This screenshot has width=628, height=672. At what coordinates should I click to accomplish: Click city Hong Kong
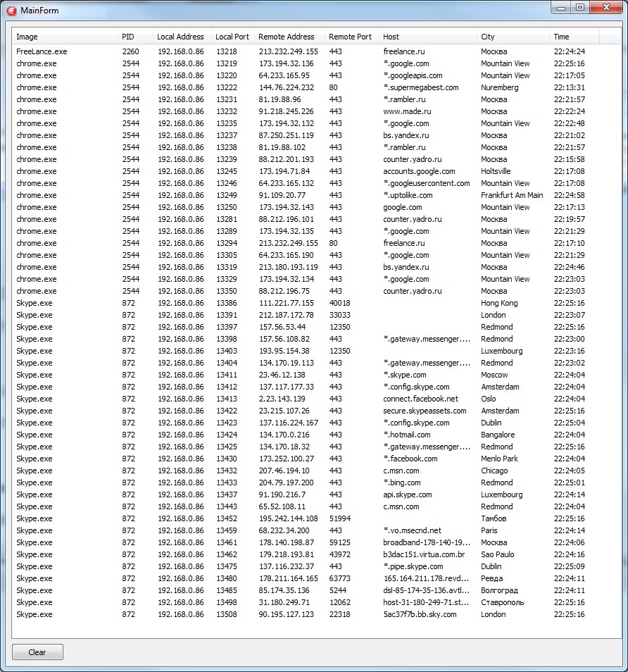tap(499, 304)
